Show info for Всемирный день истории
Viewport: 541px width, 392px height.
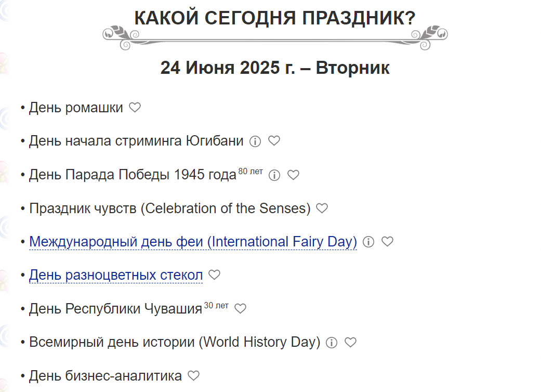click(x=332, y=342)
